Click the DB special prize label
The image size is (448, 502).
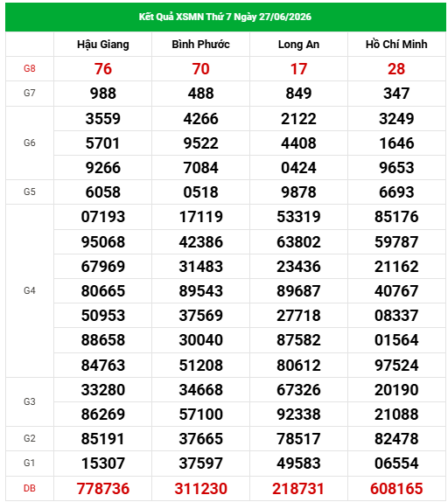pos(30,488)
